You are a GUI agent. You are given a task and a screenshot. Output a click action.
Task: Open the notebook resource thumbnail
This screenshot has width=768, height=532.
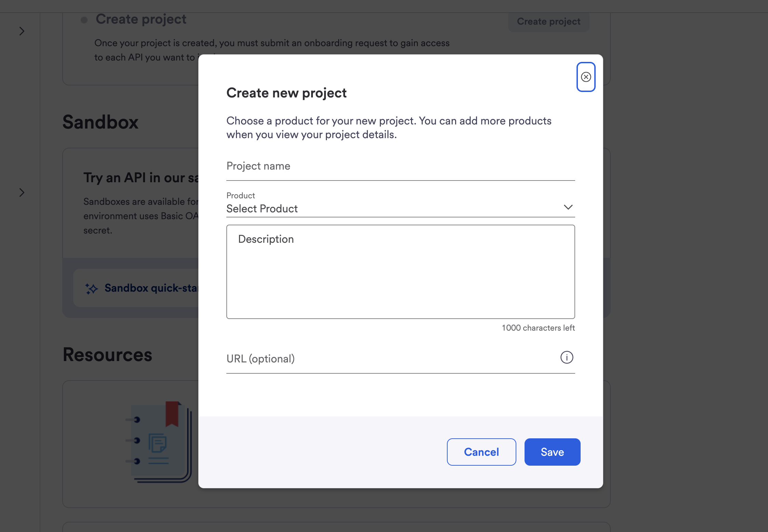pos(159,442)
